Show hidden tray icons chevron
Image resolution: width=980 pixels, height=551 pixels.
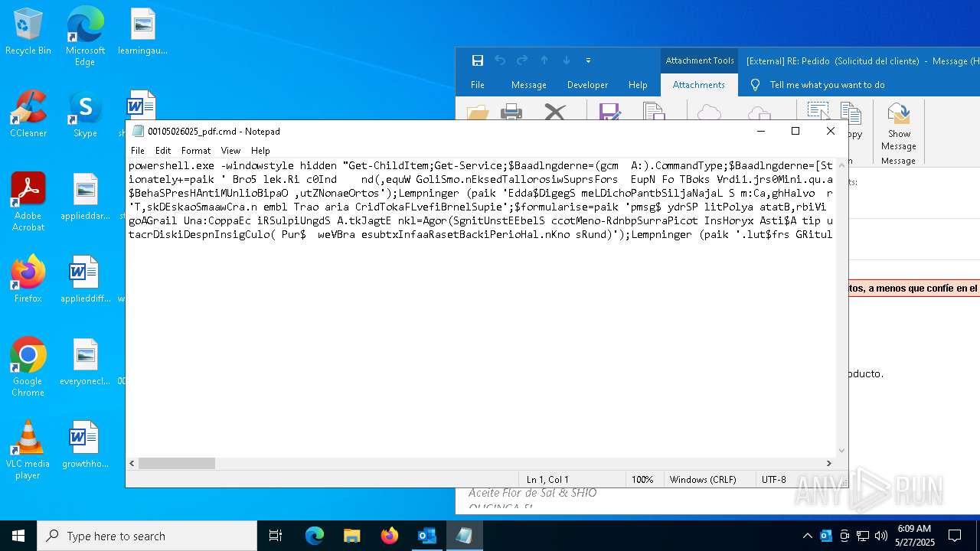click(x=807, y=536)
